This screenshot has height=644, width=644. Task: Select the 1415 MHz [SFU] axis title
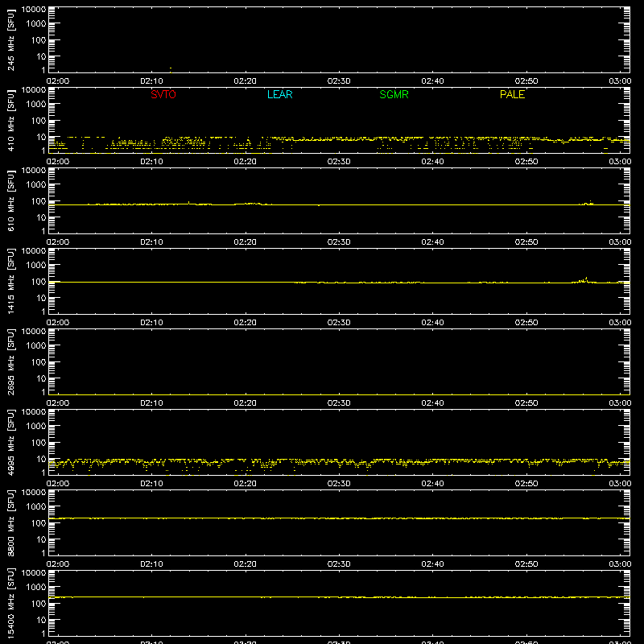coord(10,281)
